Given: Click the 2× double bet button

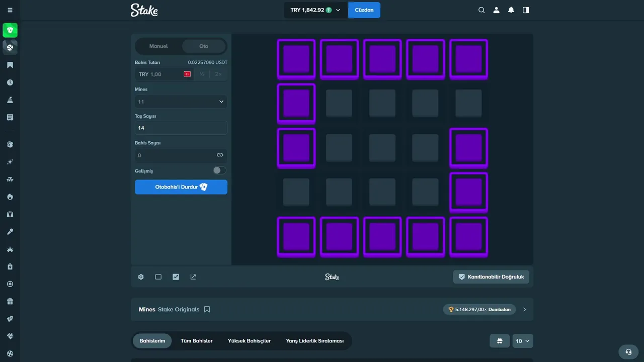Looking at the screenshot, I should pyautogui.click(x=218, y=74).
